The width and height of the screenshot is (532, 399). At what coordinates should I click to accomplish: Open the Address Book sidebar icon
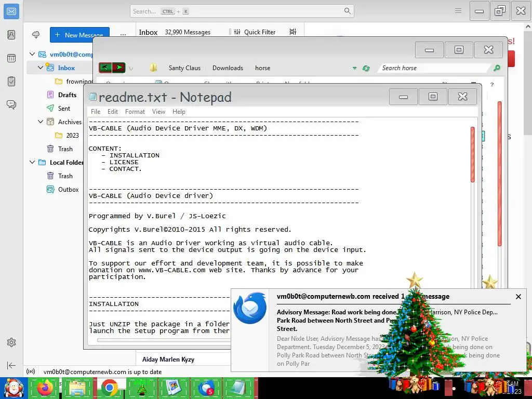click(11, 35)
